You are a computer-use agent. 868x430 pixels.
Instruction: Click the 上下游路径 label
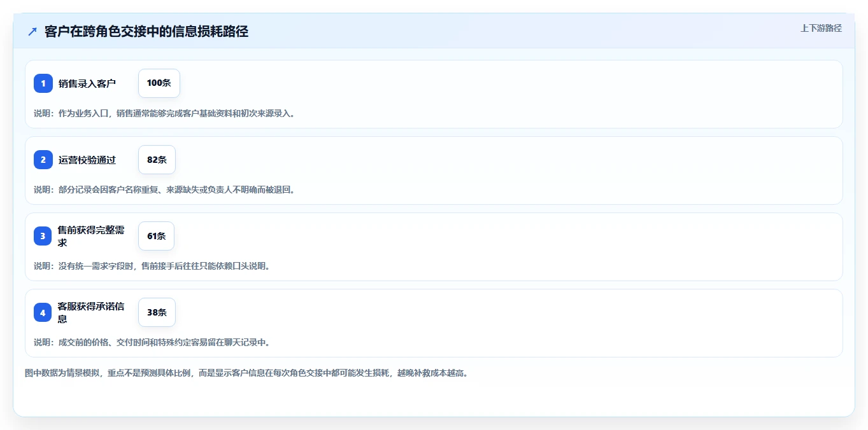point(821,28)
